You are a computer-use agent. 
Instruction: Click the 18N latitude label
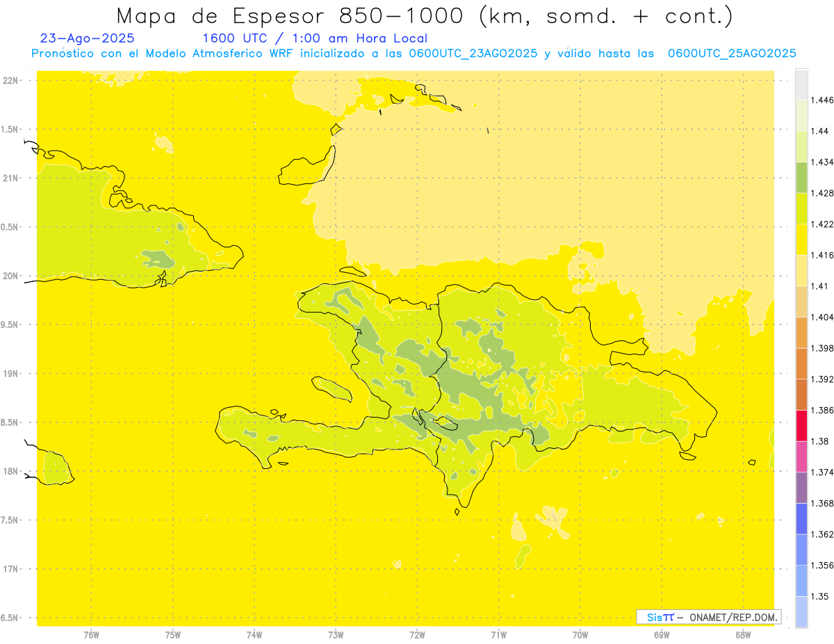tap(10, 471)
